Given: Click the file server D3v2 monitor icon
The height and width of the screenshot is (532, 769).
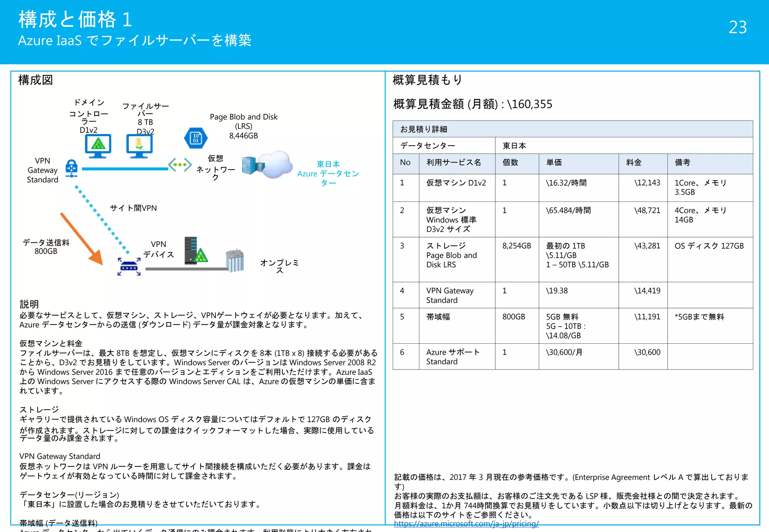Looking at the screenshot, I should [139, 146].
